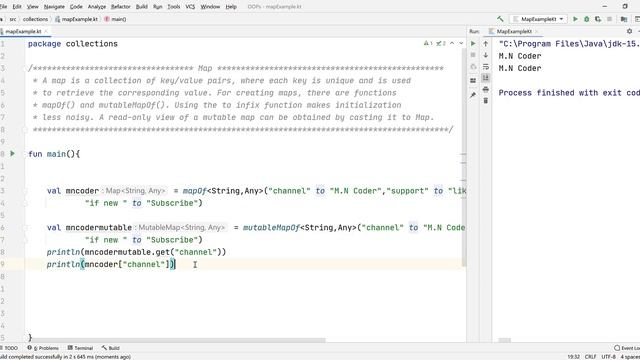Print console output via printer icon

tap(486, 89)
